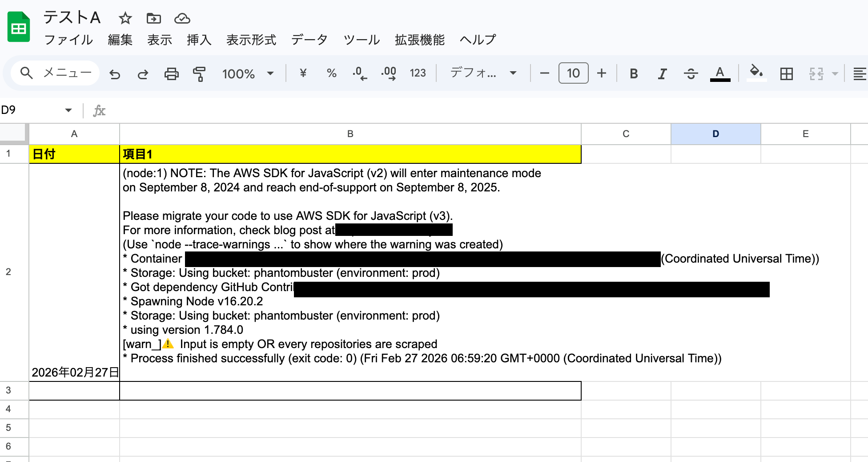This screenshot has width=868, height=462.
Task: Move the document to a folder
Action: [154, 18]
